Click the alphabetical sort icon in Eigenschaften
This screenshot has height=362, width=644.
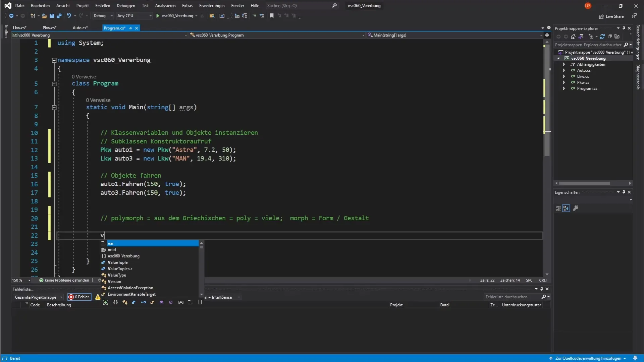click(566, 208)
